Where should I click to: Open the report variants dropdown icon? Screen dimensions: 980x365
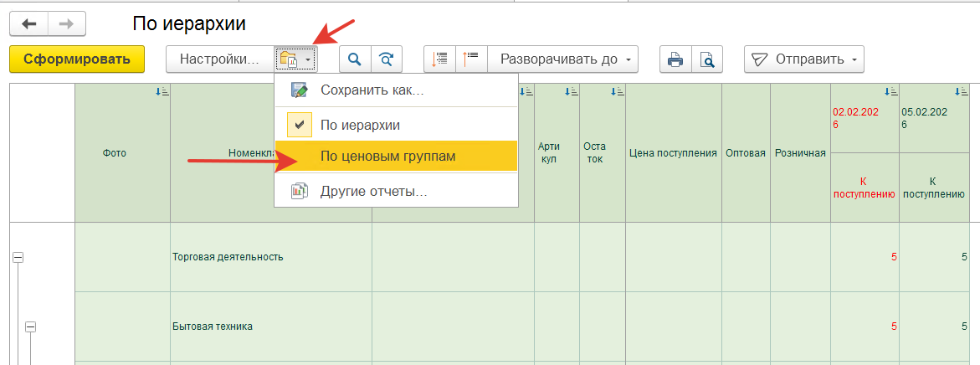(x=295, y=59)
